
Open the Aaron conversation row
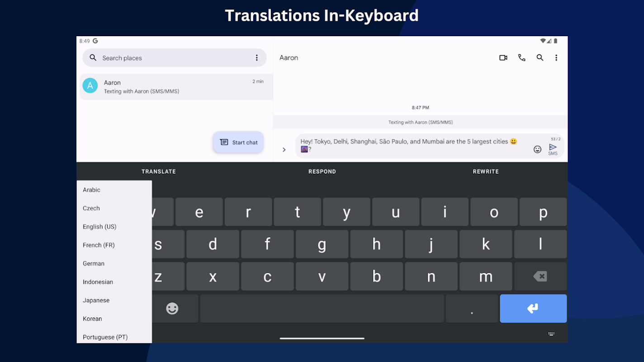pyautogui.click(x=176, y=87)
